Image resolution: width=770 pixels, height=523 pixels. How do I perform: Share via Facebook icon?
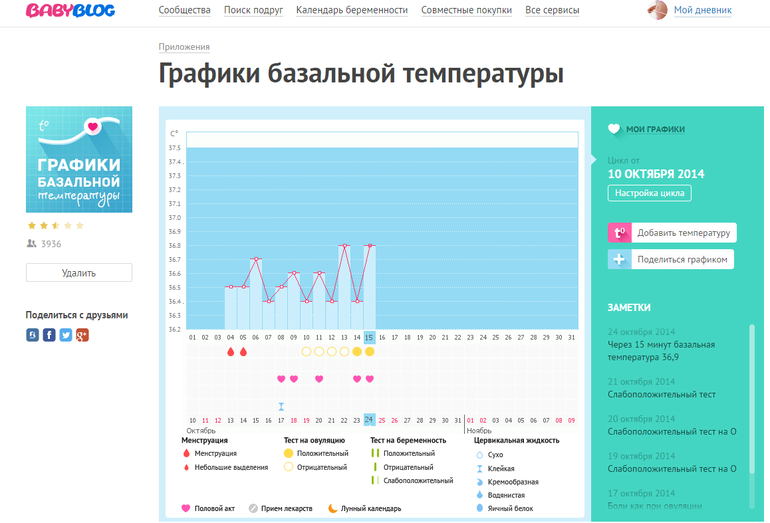(x=49, y=335)
